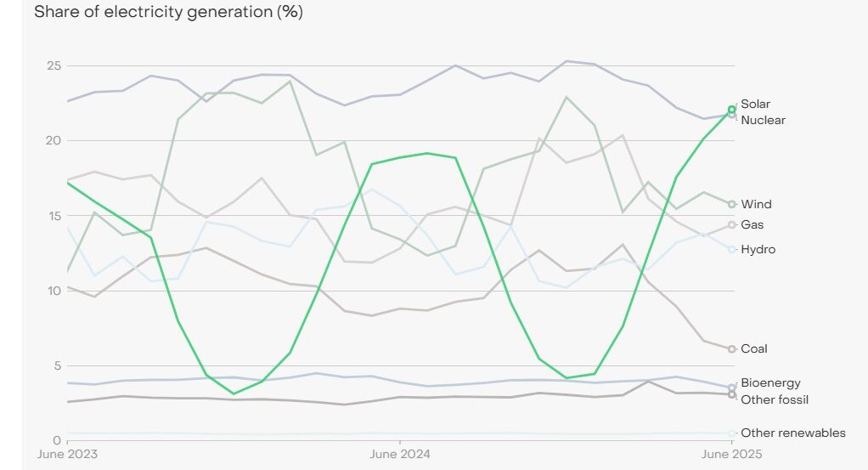
Task: Click the Bioenergy line endpoint circle
Action: [732, 388]
